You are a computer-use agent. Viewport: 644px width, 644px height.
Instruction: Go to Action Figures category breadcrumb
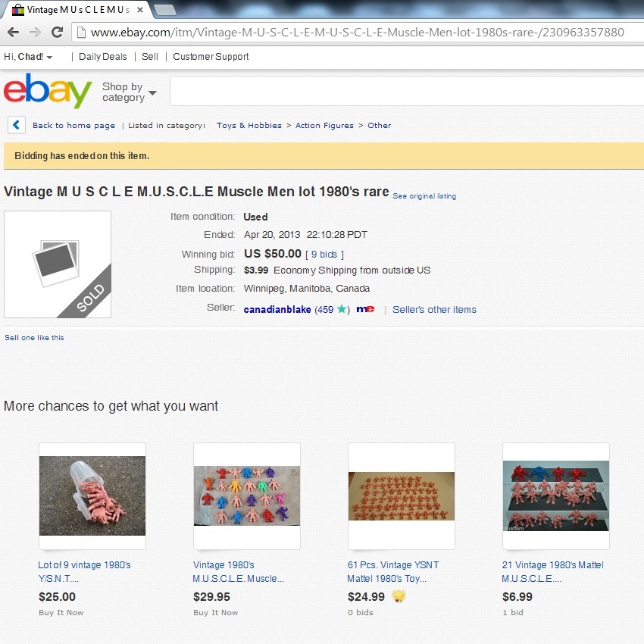pyautogui.click(x=324, y=125)
